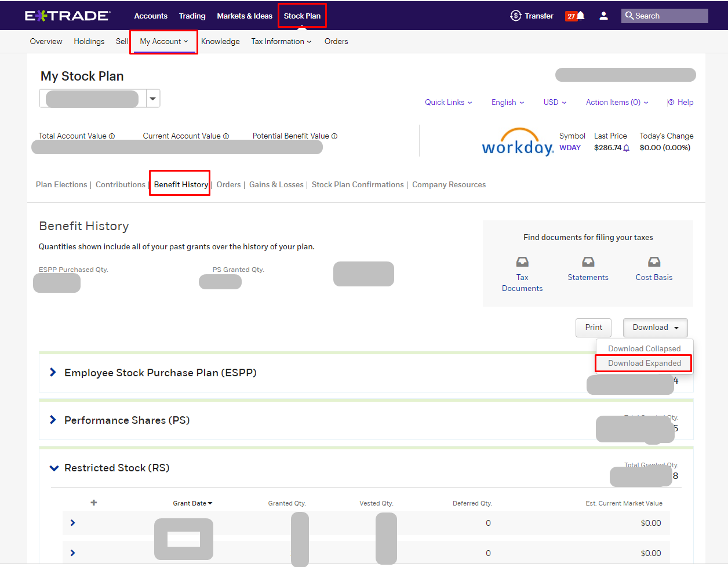The height and width of the screenshot is (567, 728).
Task: Select Download Expanded from the menu
Action: (644, 363)
